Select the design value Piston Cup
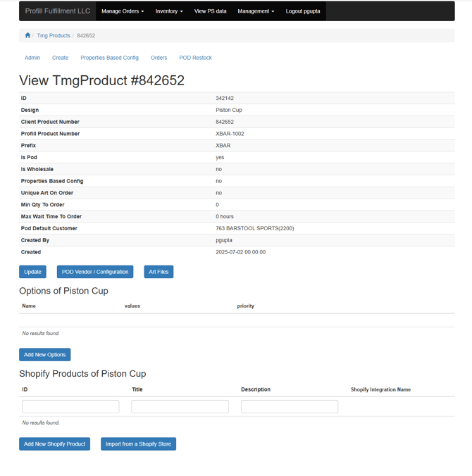This screenshot has height=476, width=472. [x=229, y=110]
